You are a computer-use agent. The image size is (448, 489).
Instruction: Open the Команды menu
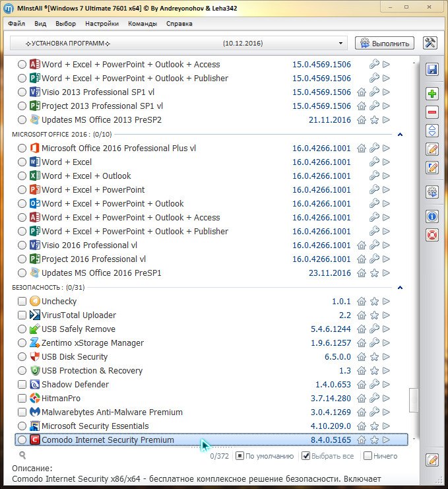143,24
